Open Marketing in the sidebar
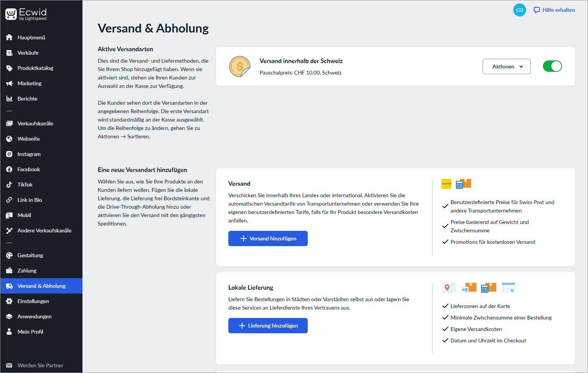The height and width of the screenshot is (373, 588). pos(29,83)
